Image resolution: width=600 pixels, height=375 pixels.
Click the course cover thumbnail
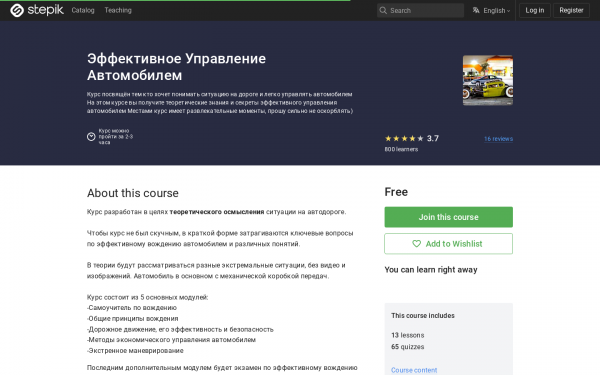click(x=488, y=80)
